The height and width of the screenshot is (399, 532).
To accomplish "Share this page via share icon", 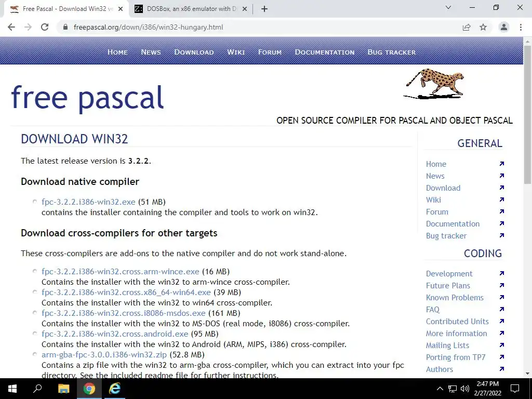I will [467, 27].
